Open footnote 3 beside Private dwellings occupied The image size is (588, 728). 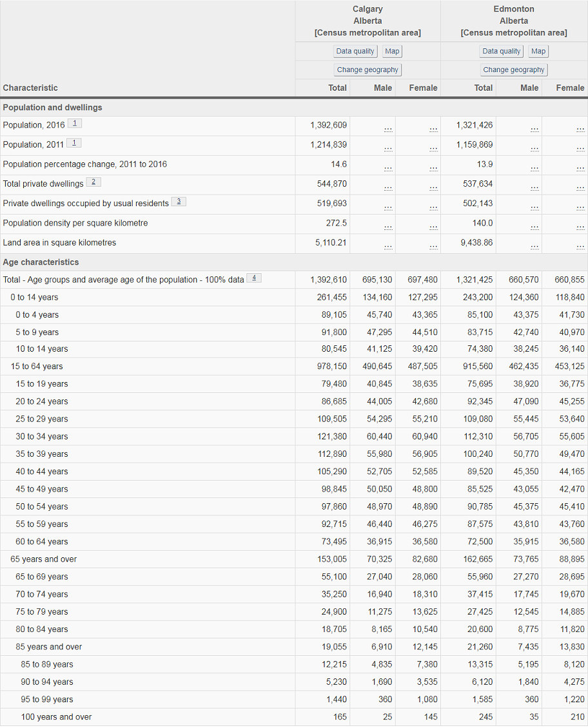click(179, 202)
